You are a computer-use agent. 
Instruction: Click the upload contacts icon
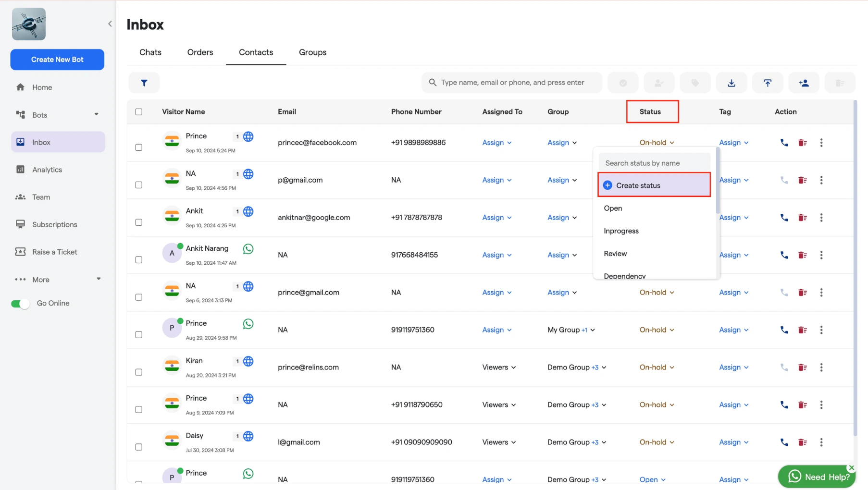768,83
